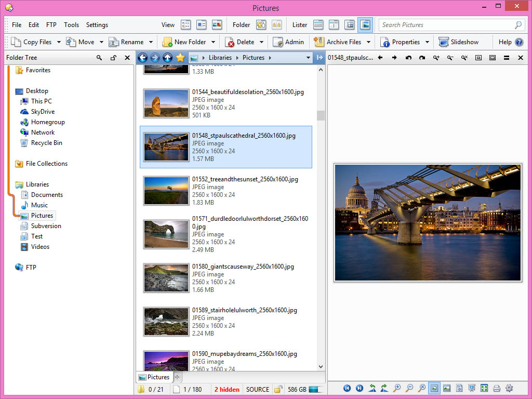
Task: Go up one folder with the Up arrow
Action: 167,58
